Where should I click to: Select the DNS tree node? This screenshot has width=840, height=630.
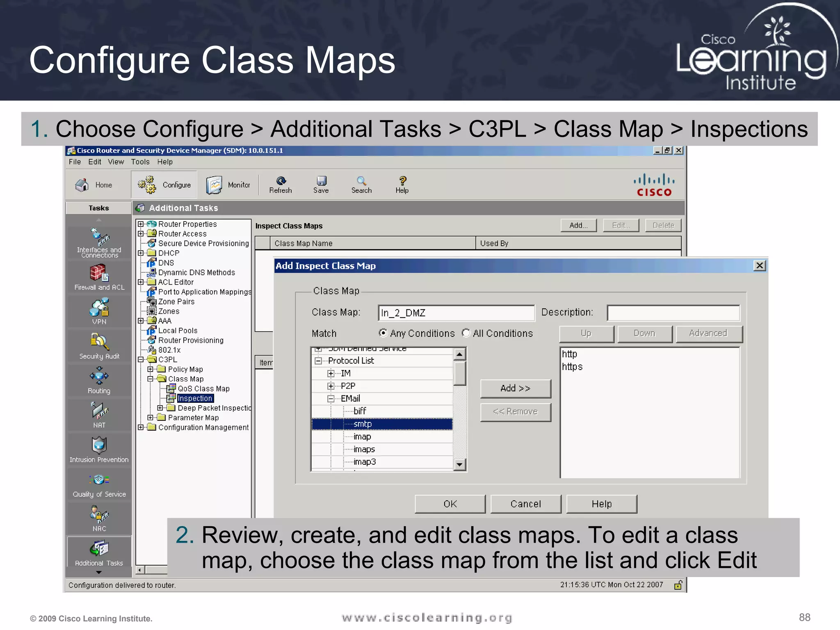[x=166, y=263]
